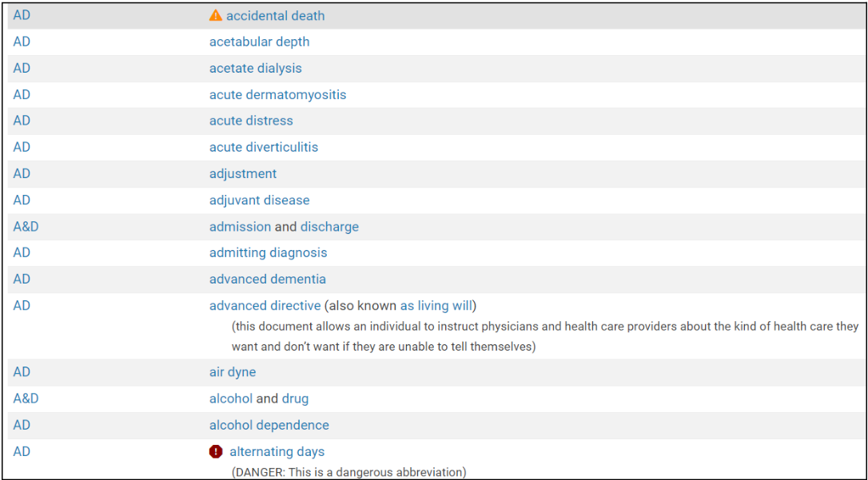The image size is (868, 480).
Task: Open the acetabular depth link
Action: (x=259, y=42)
